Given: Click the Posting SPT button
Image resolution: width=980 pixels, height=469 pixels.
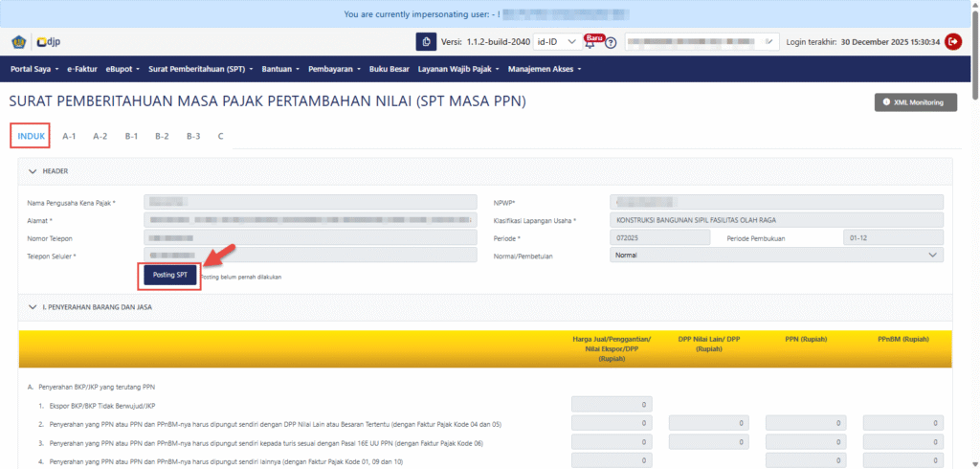Looking at the screenshot, I should (169, 276).
